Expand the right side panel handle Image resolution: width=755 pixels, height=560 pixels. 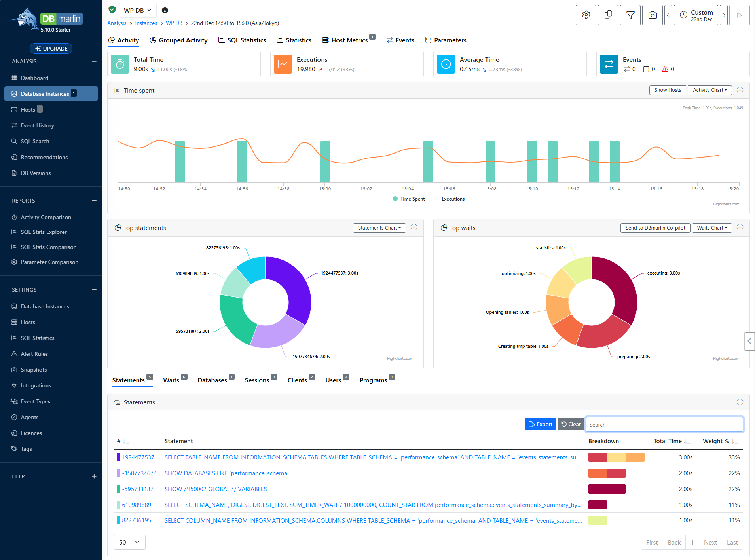coord(749,341)
